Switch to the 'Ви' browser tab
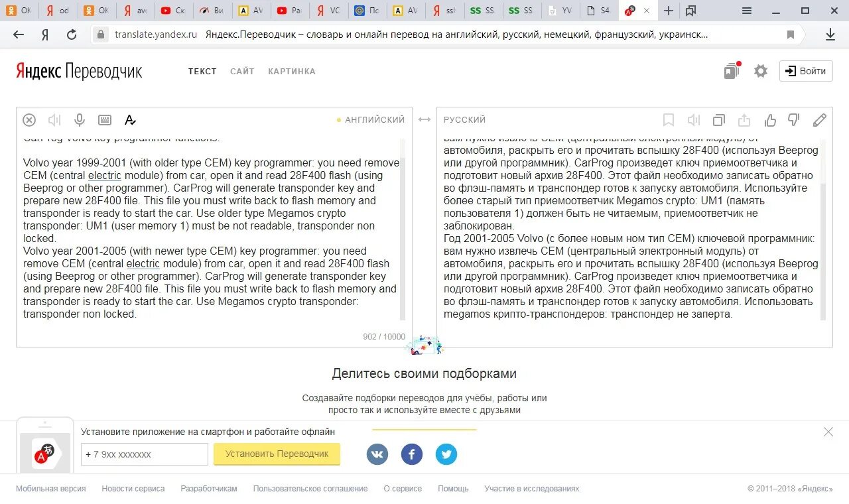This screenshot has width=849, height=504. point(212,11)
